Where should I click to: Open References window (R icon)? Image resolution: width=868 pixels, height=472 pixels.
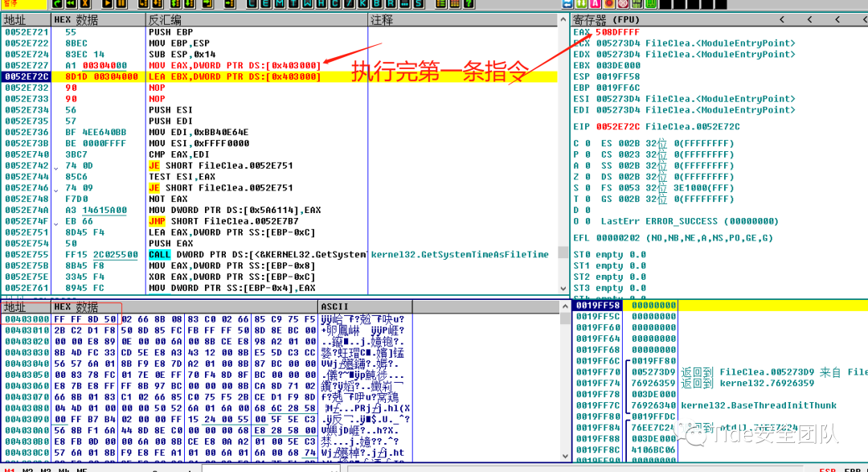tap(391, 4)
